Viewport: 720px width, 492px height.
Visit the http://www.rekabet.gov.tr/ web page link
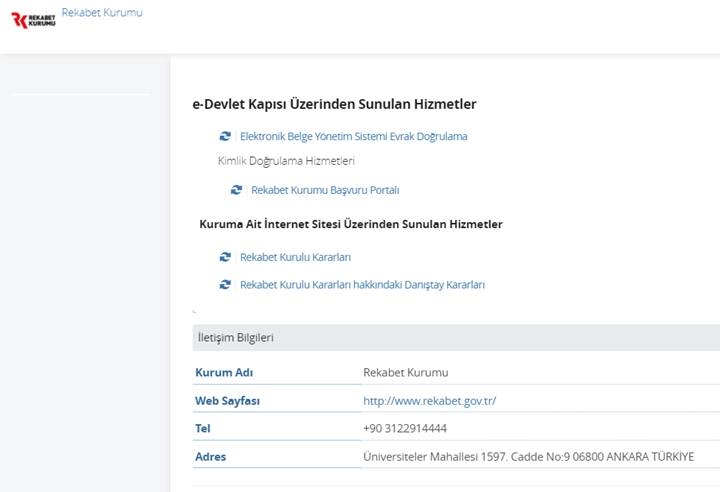click(429, 401)
